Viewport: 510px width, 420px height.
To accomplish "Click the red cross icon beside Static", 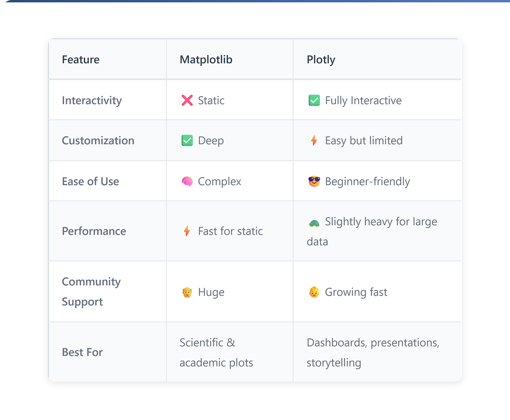I will [187, 100].
